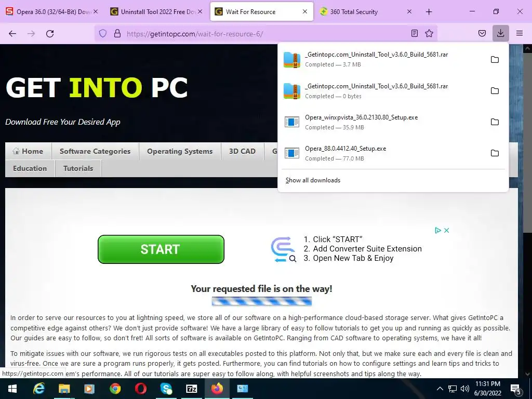
Task: Open the notification action center icon
Action: tap(516, 389)
